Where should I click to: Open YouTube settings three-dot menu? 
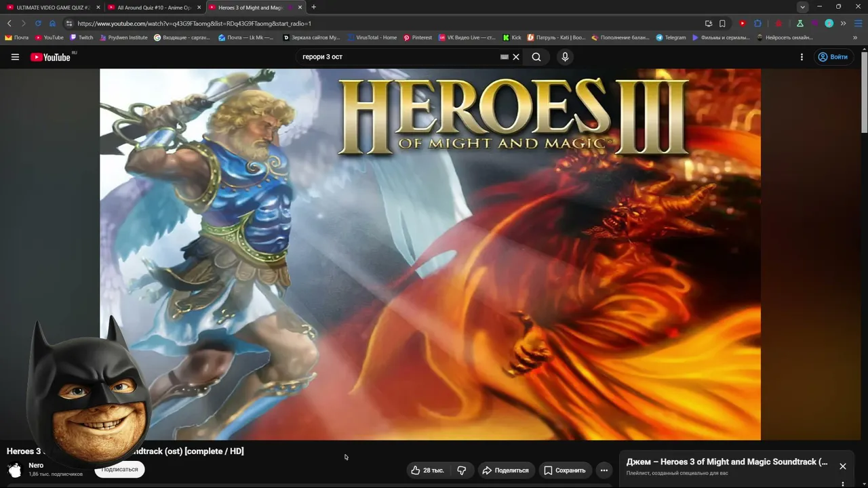coord(802,57)
